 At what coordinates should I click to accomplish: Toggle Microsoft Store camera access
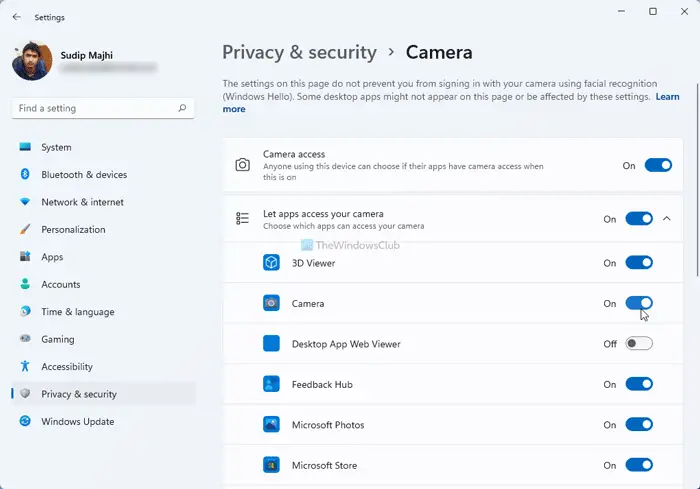[639, 465]
